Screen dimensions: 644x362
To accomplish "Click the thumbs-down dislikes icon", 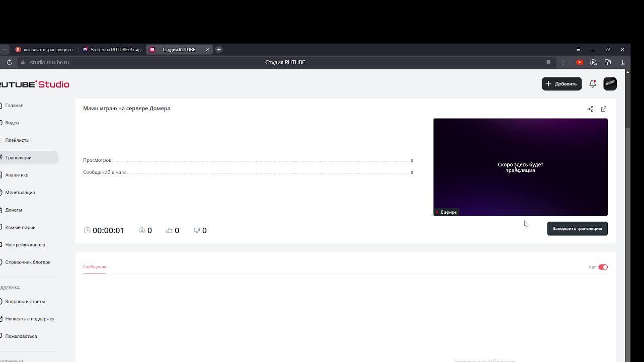I will click(x=197, y=230).
